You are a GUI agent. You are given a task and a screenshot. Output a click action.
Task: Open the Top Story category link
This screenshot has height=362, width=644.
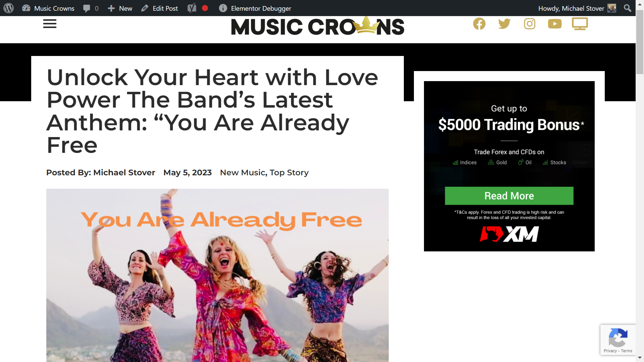[x=289, y=173]
